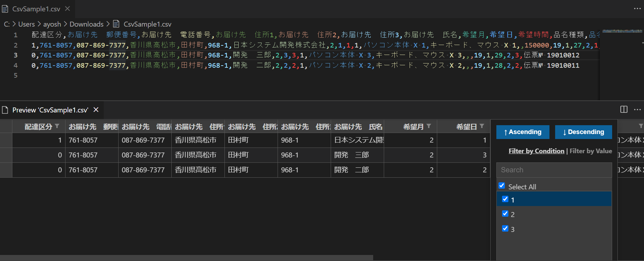The width and height of the screenshot is (644, 261).
Task: Split the preview editor layout
Action: coord(624,110)
